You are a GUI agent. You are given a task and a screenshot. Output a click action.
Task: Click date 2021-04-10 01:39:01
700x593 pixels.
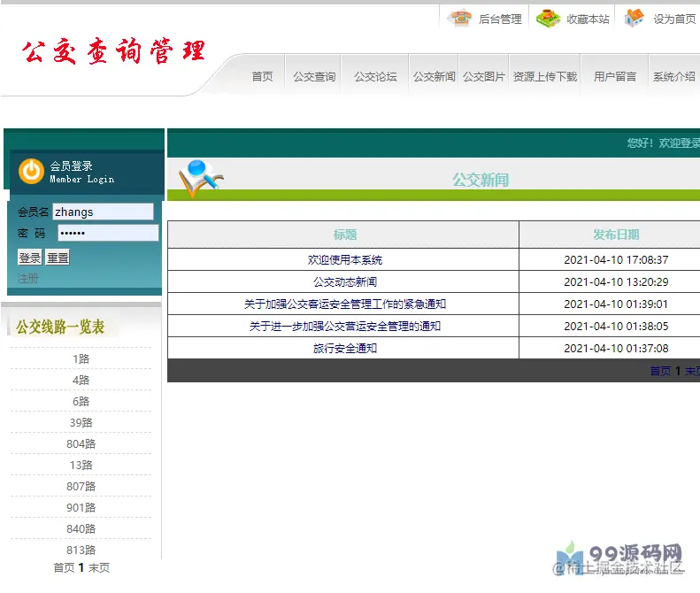click(x=616, y=304)
